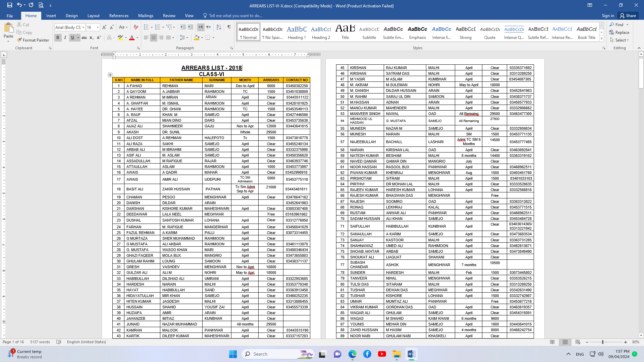
Task: Show paragraph marks with pilcrow icon
Action: pyautogui.click(x=229, y=27)
